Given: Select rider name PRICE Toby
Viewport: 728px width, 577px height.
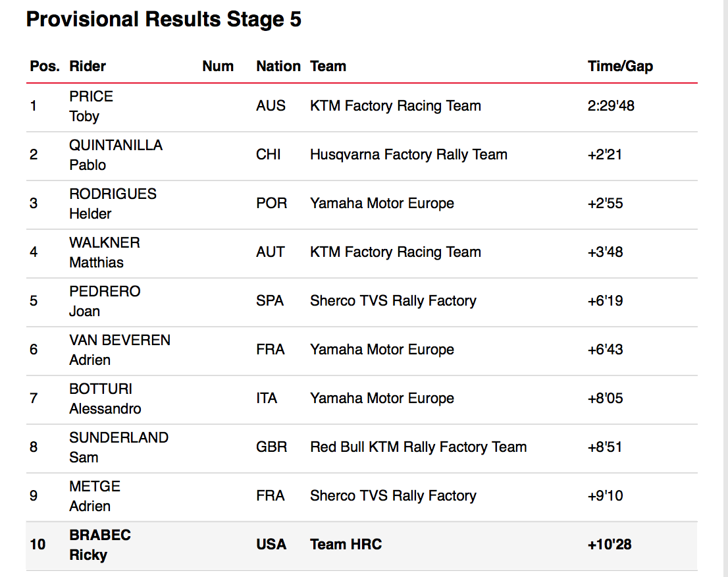Looking at the screenshot, I should (91, 106).
